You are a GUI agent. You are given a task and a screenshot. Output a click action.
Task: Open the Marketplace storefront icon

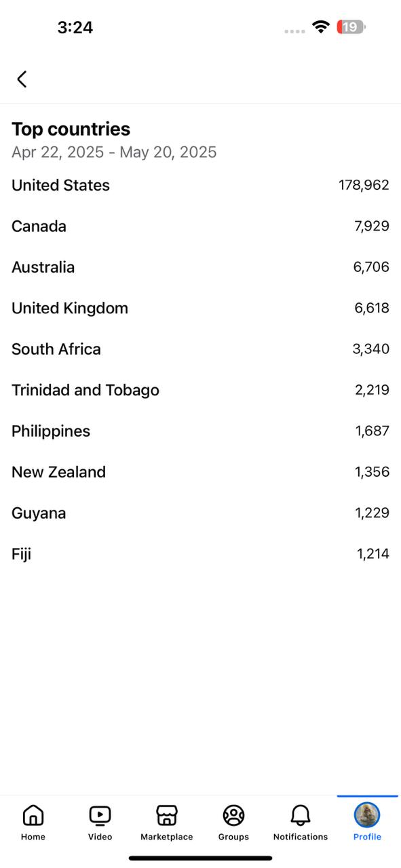click(x=166, y=814)
